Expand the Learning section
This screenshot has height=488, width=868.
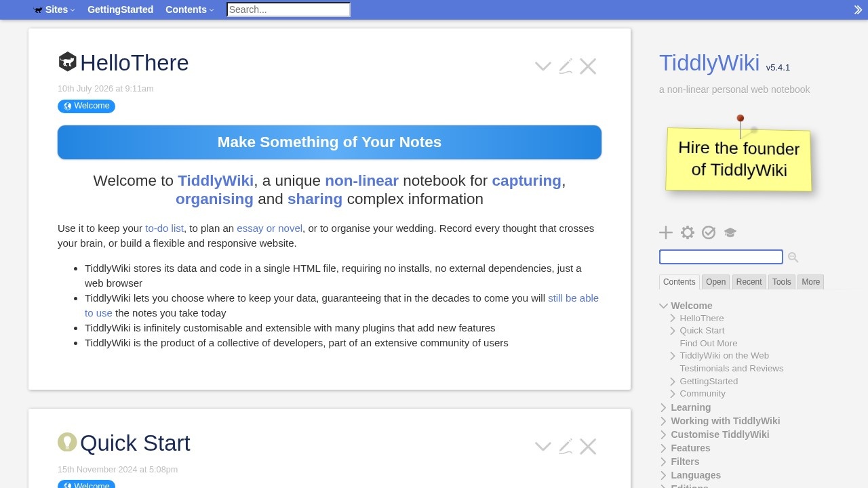pos(664,407)
